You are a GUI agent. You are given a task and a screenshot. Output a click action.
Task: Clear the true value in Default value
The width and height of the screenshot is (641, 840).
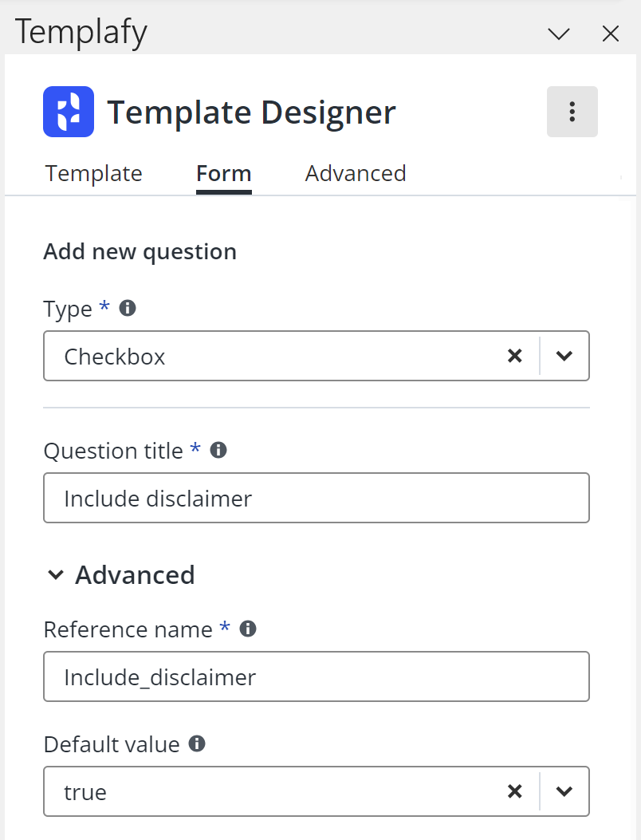(515, 791)
